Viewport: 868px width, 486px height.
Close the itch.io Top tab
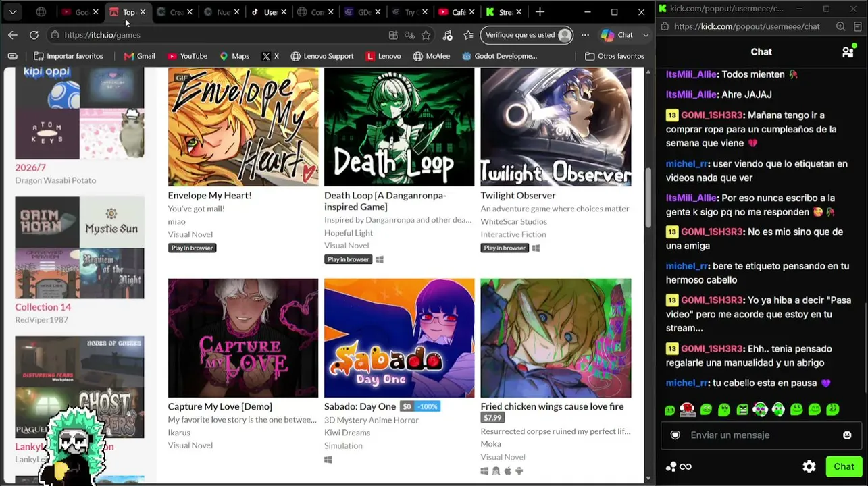coord(143,12)
